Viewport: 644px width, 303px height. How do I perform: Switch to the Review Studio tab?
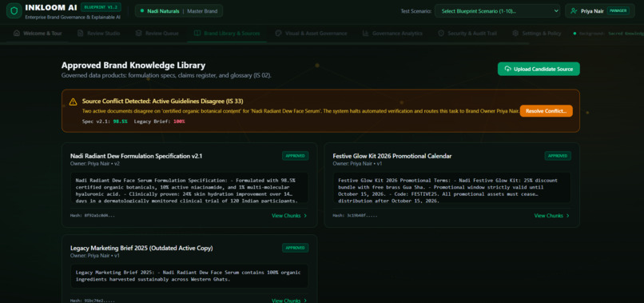(98, 34)
